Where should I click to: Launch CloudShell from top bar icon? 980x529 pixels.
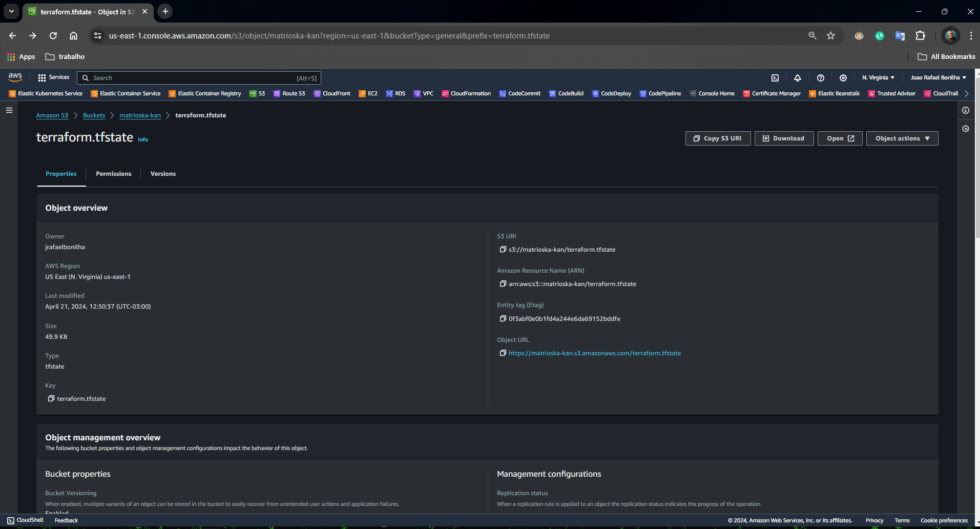click(x=775, y=78)
